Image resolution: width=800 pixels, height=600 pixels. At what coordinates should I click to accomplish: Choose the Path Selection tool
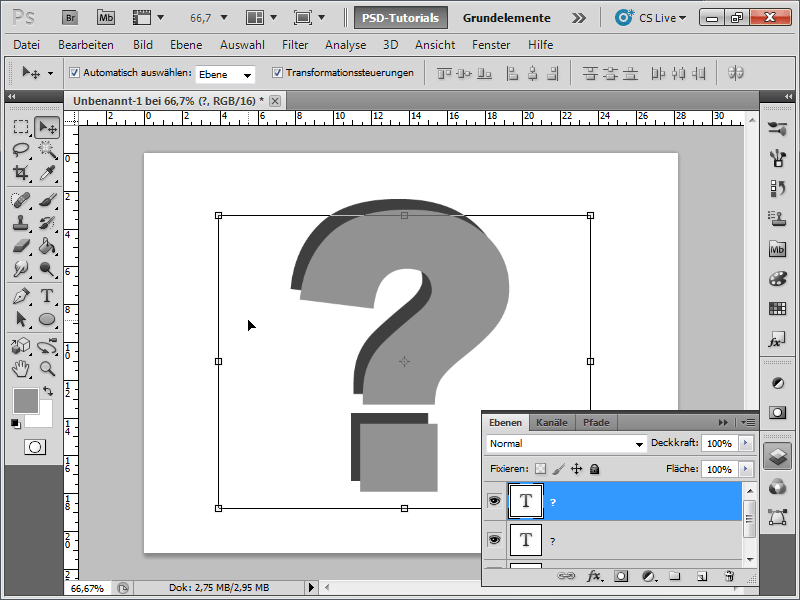(x=21, y=319)
